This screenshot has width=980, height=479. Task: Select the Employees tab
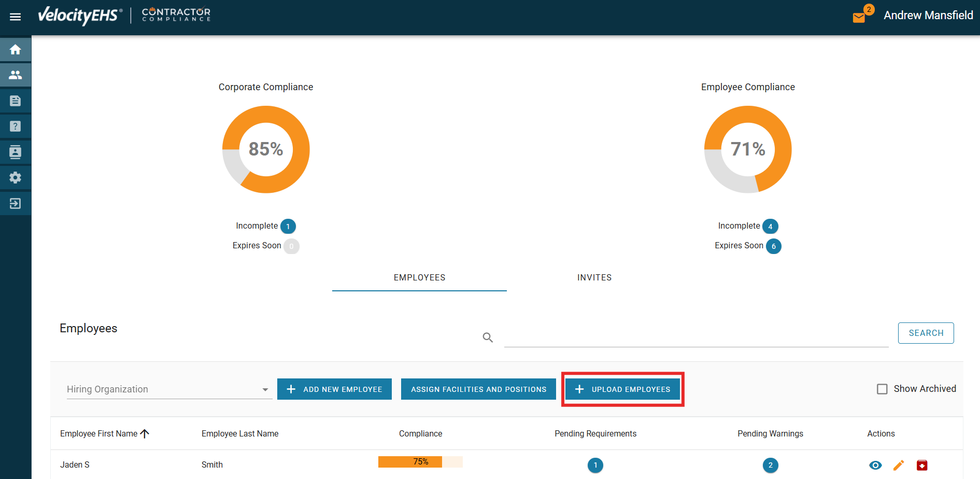pos(419,278)
